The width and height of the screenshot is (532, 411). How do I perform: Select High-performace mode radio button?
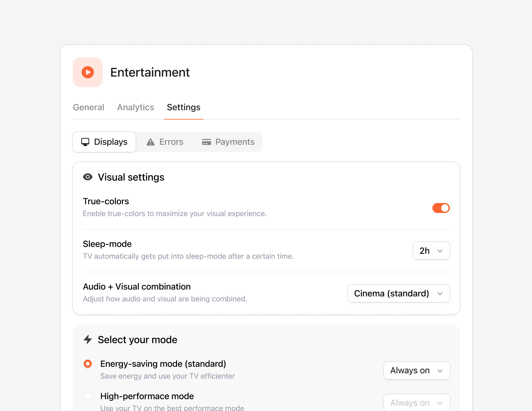88,396
